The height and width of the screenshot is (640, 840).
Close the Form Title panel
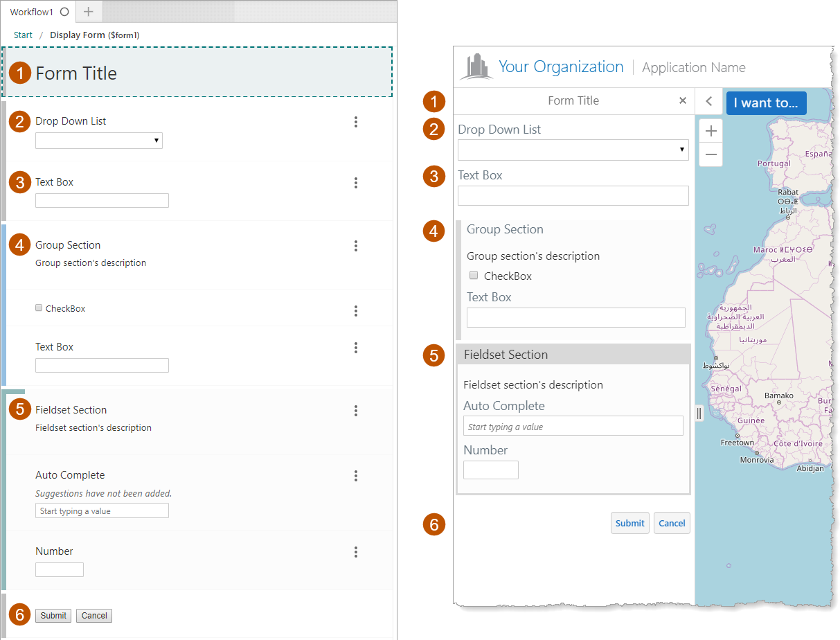coord(683,101)
